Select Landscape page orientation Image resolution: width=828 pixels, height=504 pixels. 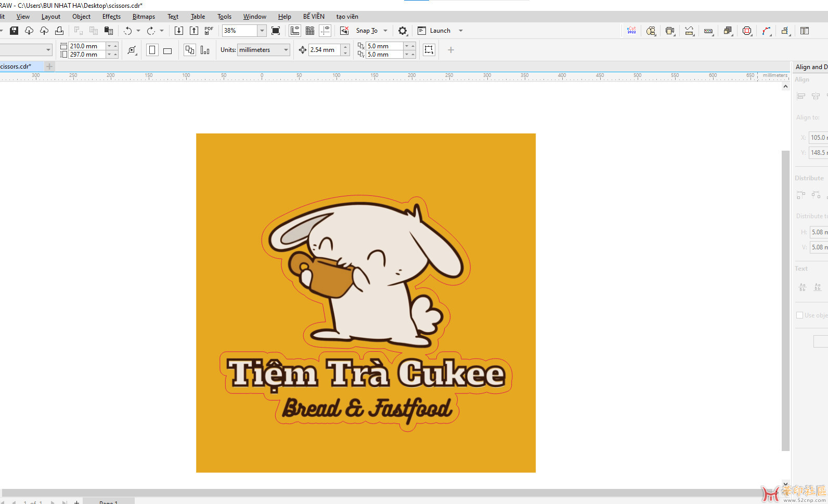click(167, 50)
